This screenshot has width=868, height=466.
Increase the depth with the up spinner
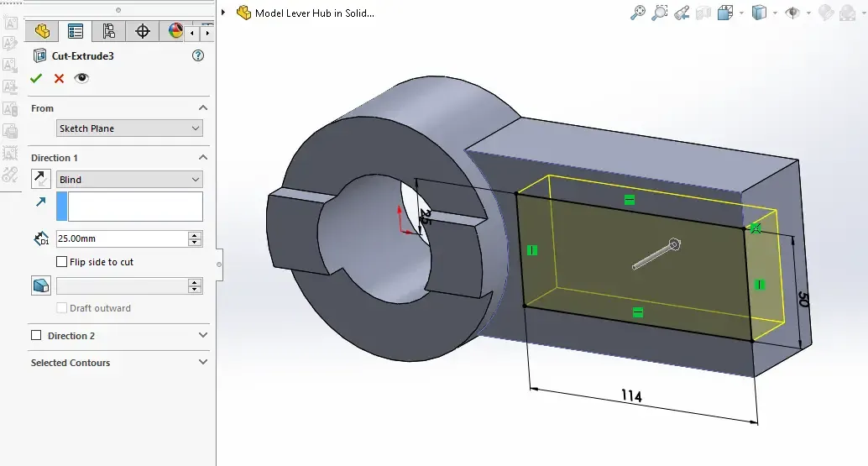click(x=195, y=234)
